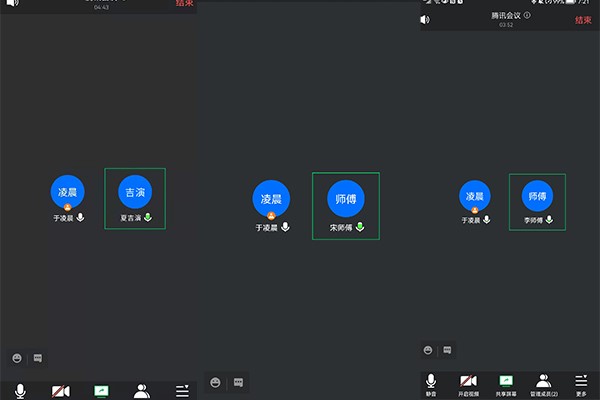Viewport: 600px width, 400px height.
Task: Toggle the speaker icon left of 腾讯会议 title
Action: pyautogui.click(x=425, y=19)
